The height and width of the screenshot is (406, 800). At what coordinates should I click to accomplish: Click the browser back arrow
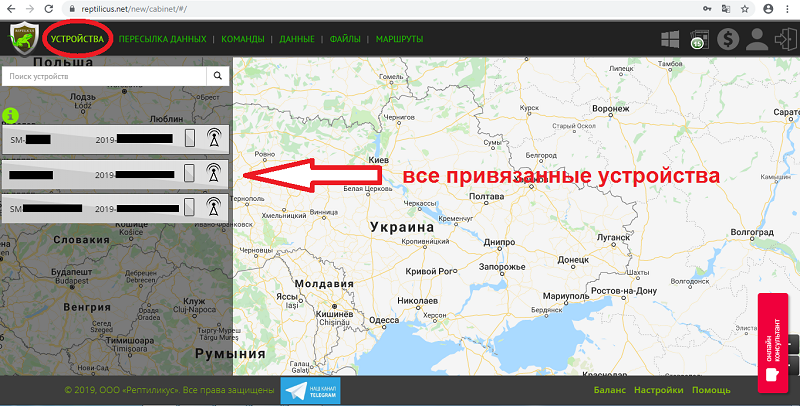[x=11, y=9]
